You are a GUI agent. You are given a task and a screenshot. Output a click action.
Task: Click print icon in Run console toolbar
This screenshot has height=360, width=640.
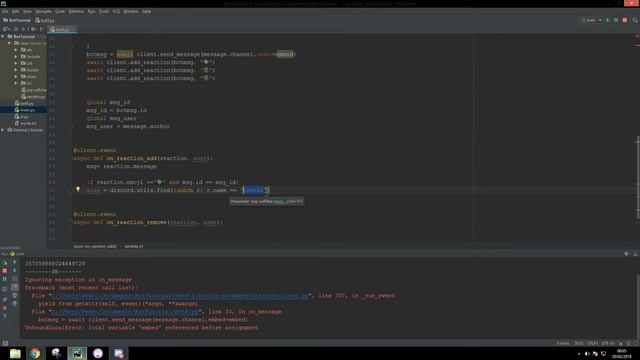coord(15,296)
